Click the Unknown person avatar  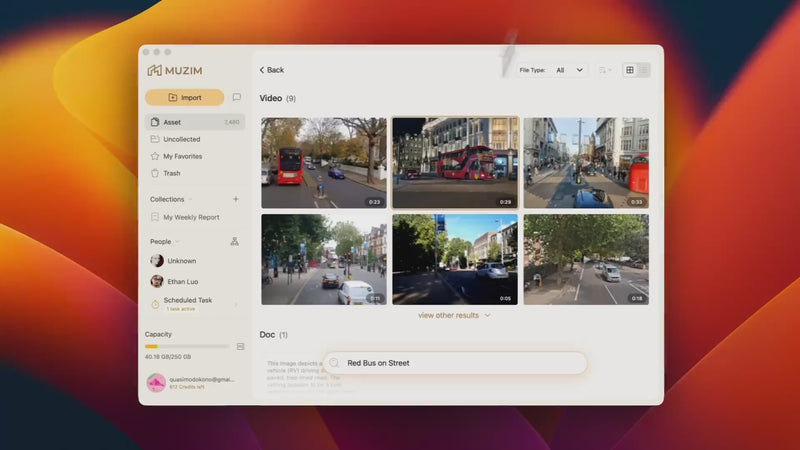coord(157,261)
